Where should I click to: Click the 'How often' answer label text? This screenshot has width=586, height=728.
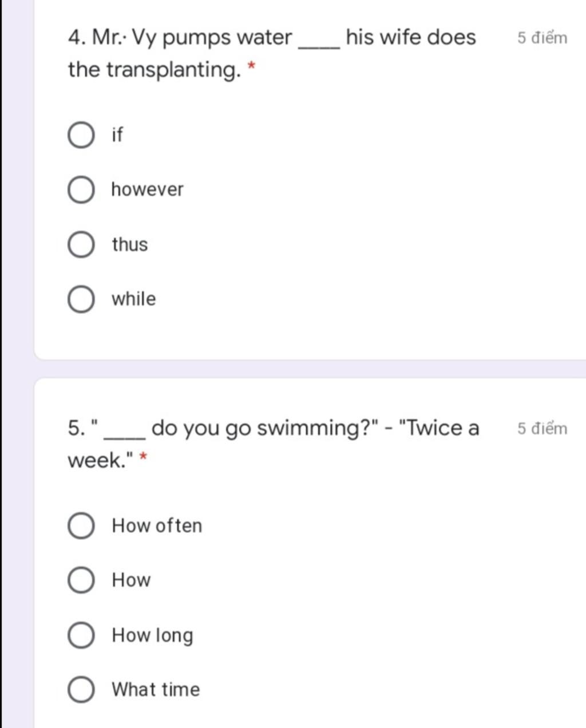pyautogui.click(x=157, y=525)
